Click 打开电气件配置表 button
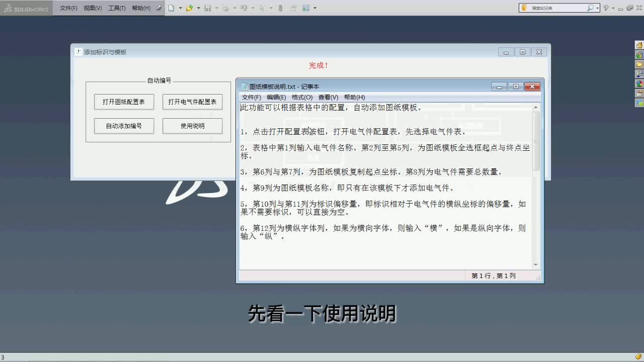Screen dimensions: 644x362 click(192, 102)
